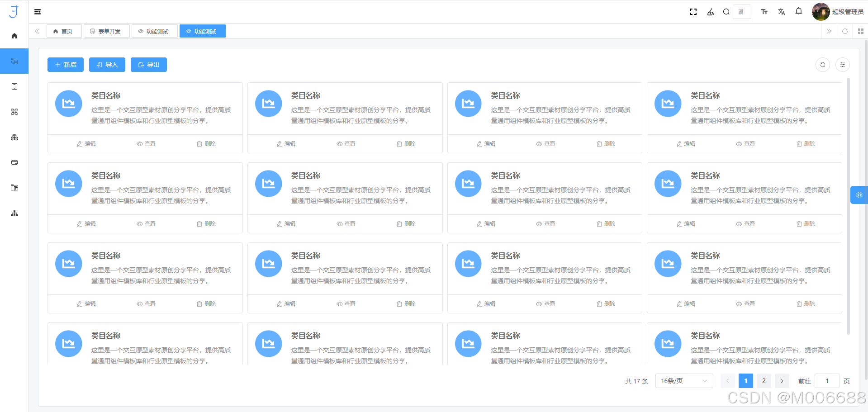This screenshot has width=868, height=412.
Task: Click the 导出 button
Action: 149,65
